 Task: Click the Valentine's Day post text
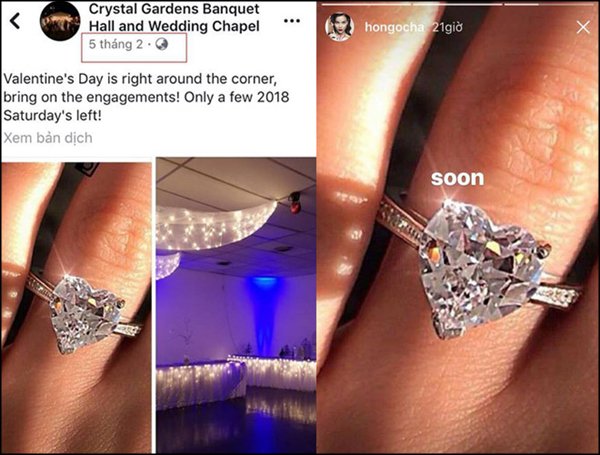click(146, 97)
